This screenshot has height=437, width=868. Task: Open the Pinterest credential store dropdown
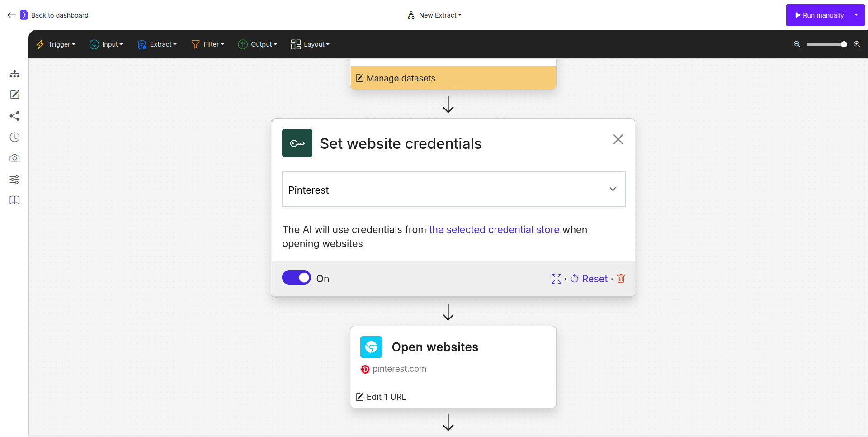(613, 189)
